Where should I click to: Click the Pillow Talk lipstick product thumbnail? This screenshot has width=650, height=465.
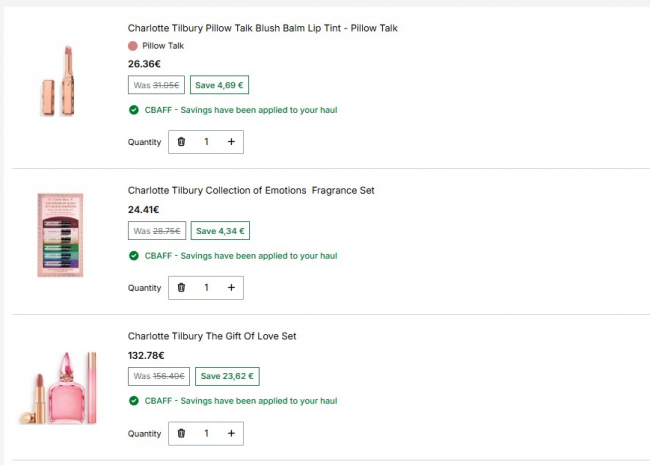(59, 81)
